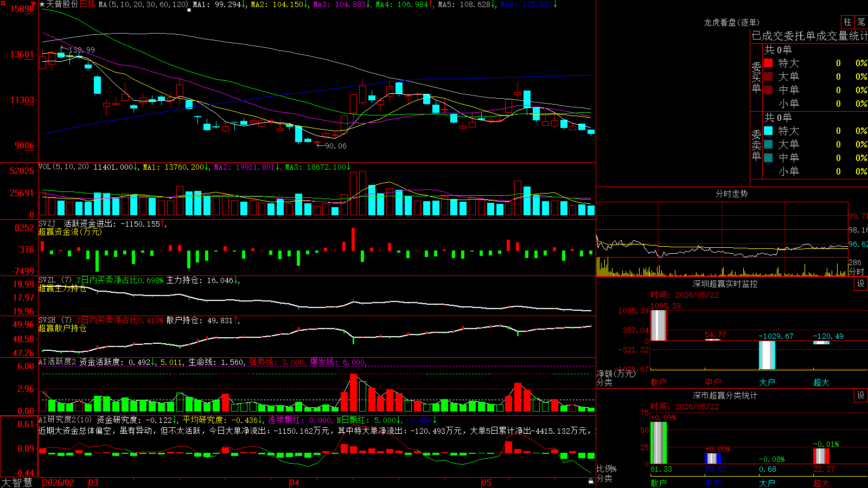The width and height of the screenshot is (868, 488).
Task: Click the star icon beside 天普股份
Action: tap(42, 4)
